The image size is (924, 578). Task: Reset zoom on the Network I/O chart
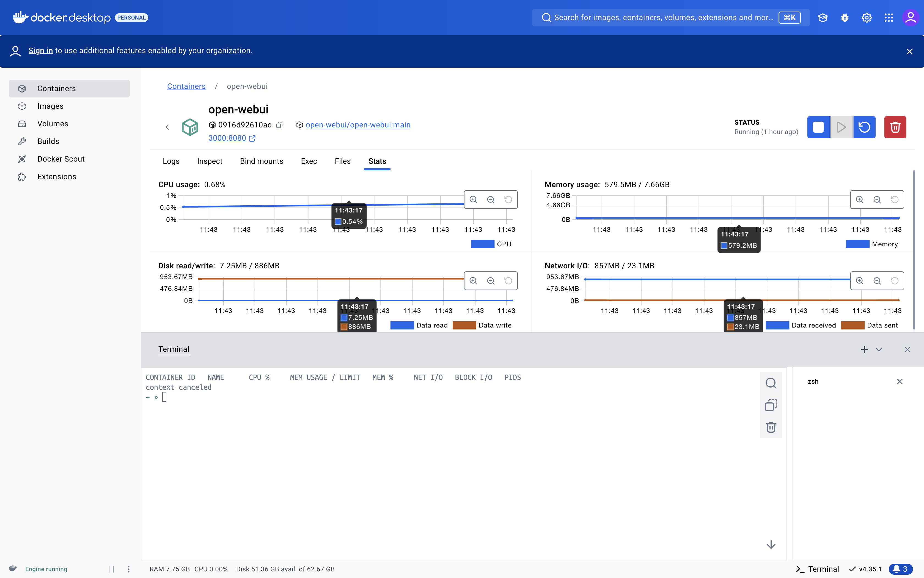tap(895, 281)
